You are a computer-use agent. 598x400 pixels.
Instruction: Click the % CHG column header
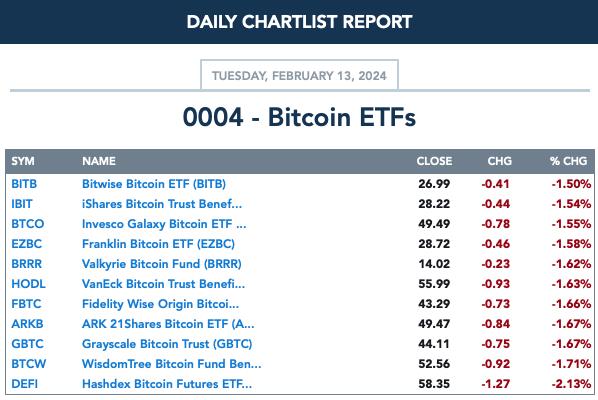point(568,161)
